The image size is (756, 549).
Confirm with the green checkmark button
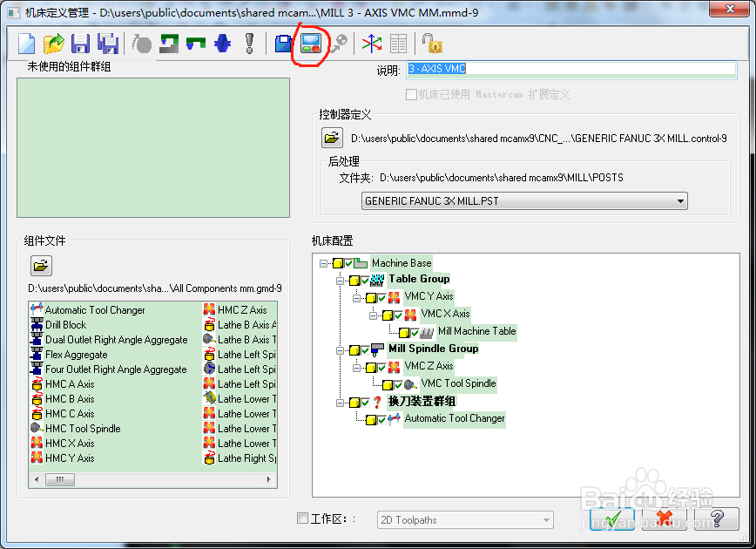point(611,518)
